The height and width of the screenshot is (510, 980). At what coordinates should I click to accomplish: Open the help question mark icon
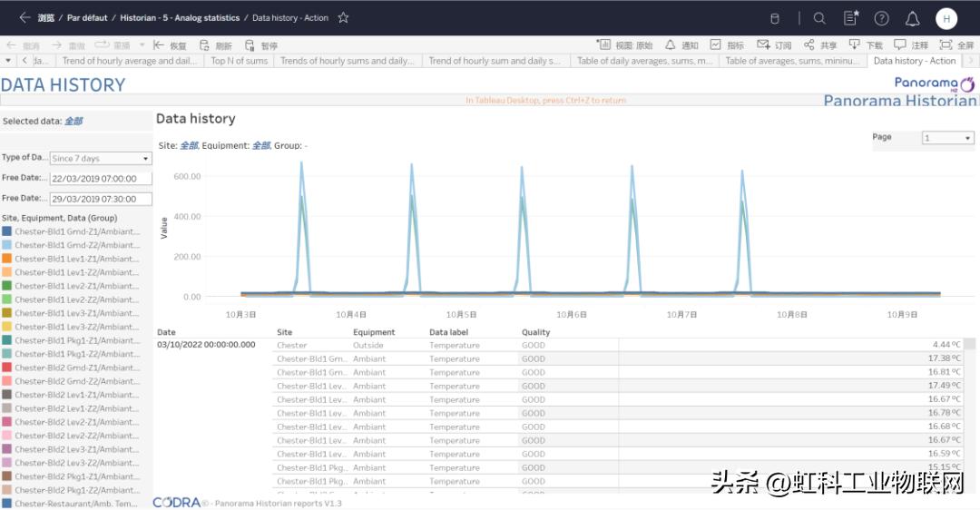[881, 18]
